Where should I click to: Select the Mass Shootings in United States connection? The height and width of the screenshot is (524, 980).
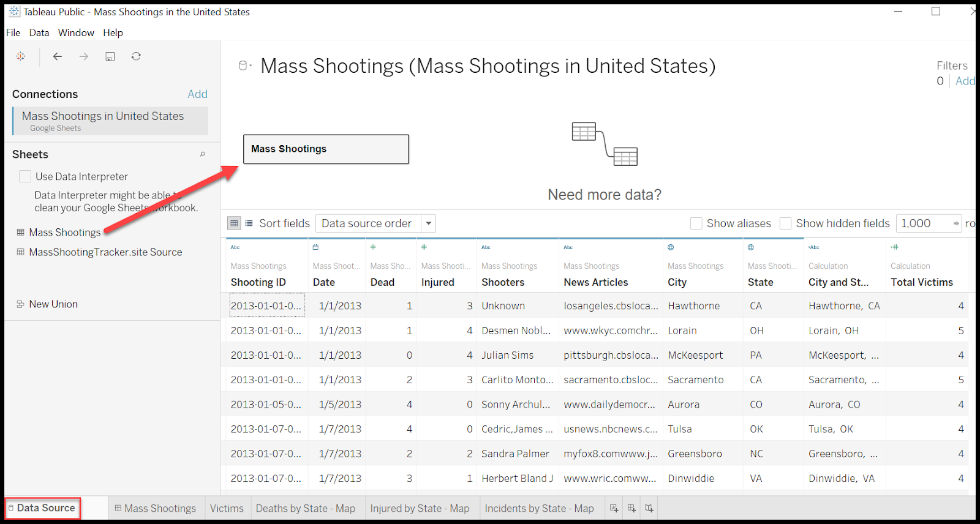pos(110,121)
